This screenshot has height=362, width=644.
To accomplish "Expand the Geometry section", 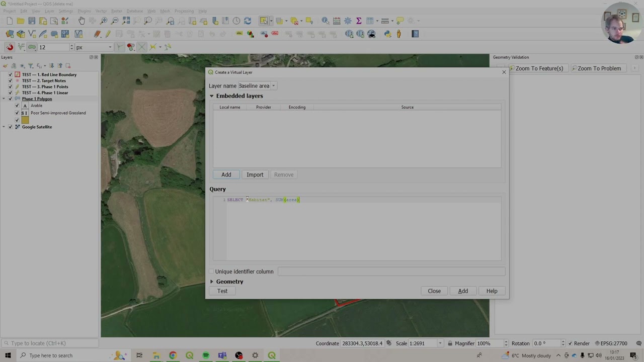I will coord(212,282).
